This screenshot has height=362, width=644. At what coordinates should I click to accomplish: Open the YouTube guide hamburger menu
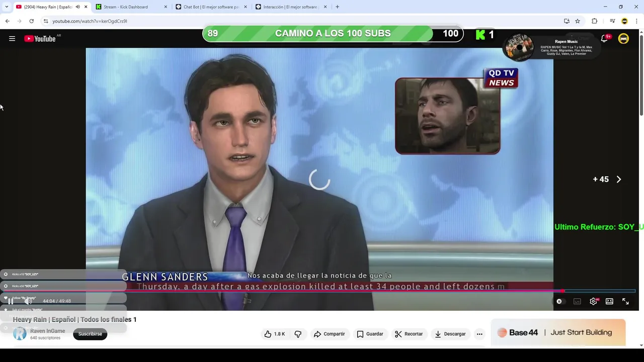[12, 39]
